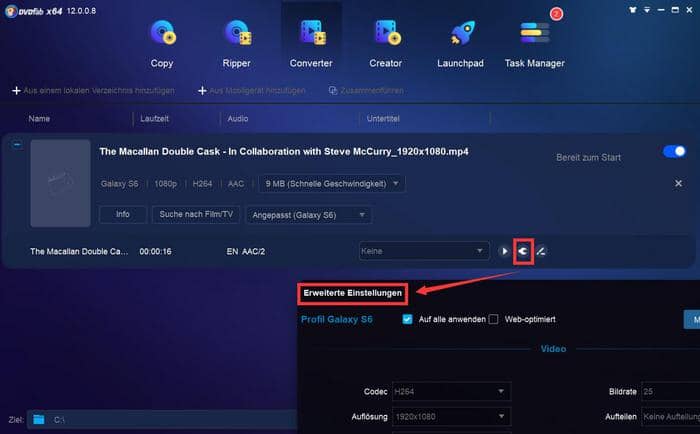This screenshot has width=700, height=434.
Task: Open the Aufteilen dropdown
Action: 670,417
